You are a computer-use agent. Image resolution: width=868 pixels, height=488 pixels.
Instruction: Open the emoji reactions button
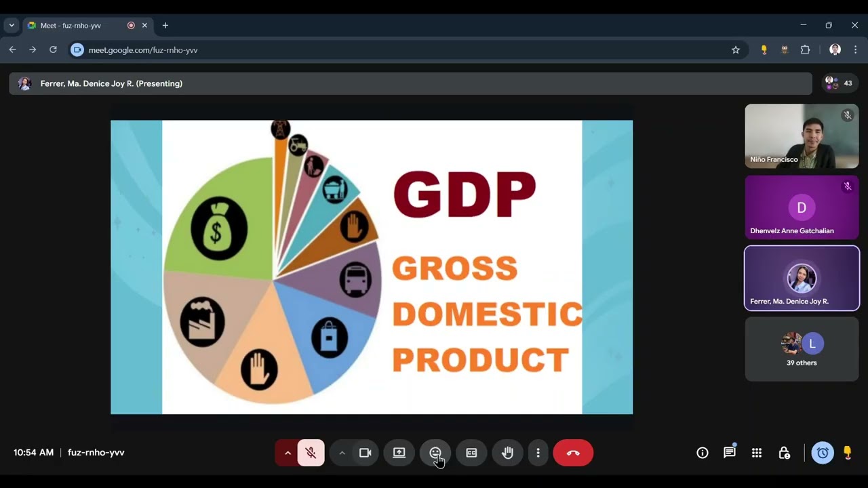coord(435,453)
